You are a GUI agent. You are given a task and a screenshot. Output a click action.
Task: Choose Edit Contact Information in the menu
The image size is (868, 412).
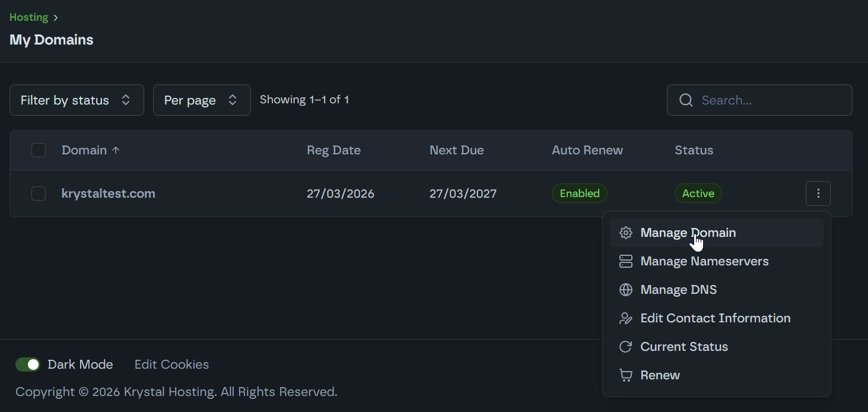(x=715, y=318)
